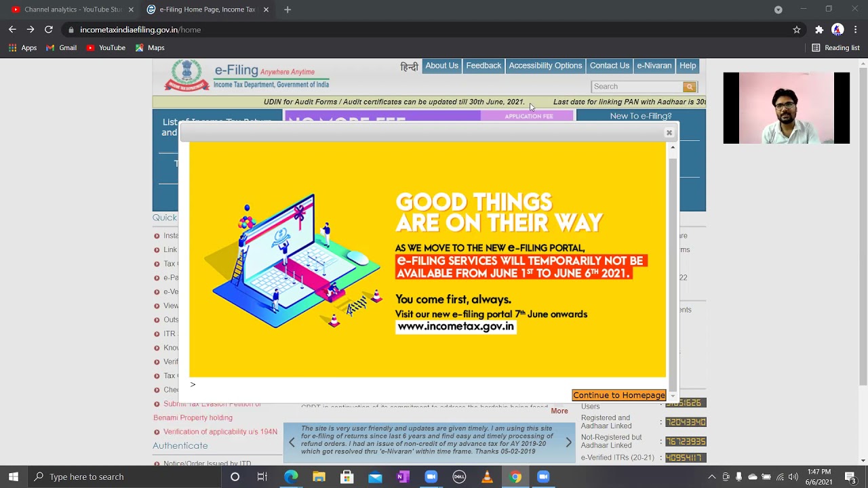868x488 pixels.
Task: Click the Windows taskbar search box
Action: point(123,477)
